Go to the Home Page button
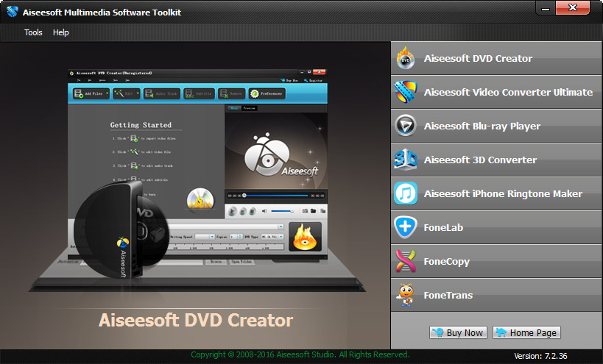The width and height of the screenshot is (603, 364). tap(526, 332)
